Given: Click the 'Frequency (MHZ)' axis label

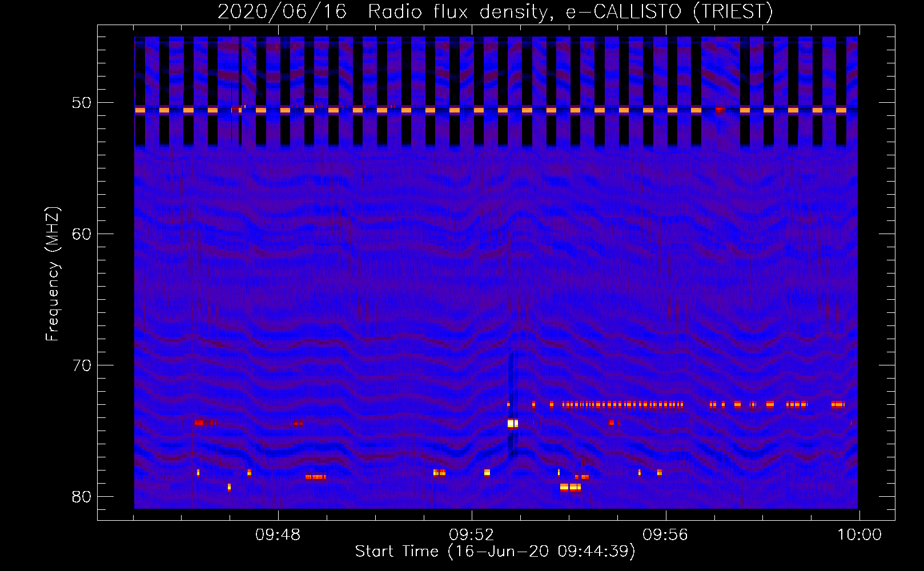Looking at the screenshot, I should [53, 274].
